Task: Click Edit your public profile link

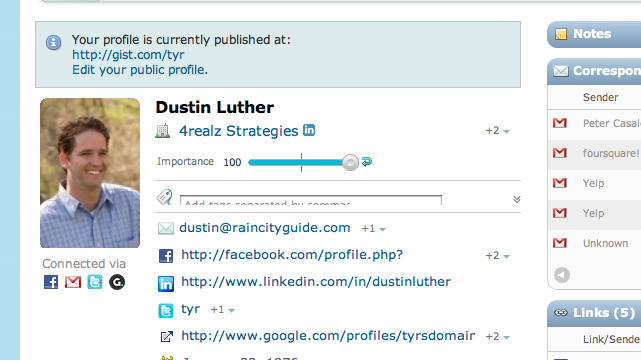Action: pyautogui.click(x=140, y=70)
